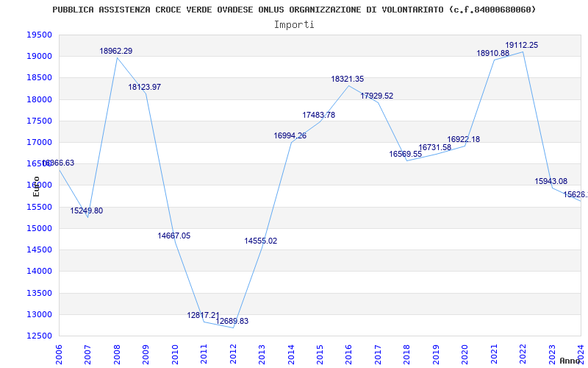Click the y-axis value 19000
Screen dimensions: 588x368
[x=39, y=57]
